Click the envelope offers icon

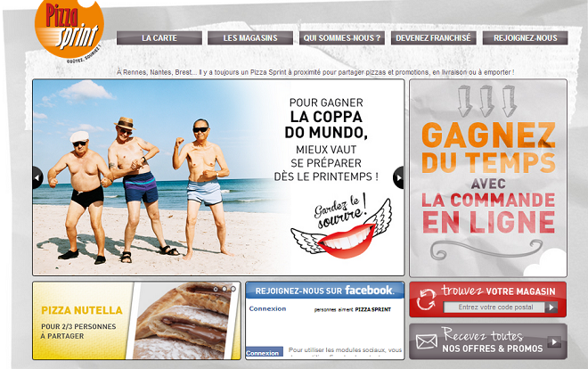[427, 341]
